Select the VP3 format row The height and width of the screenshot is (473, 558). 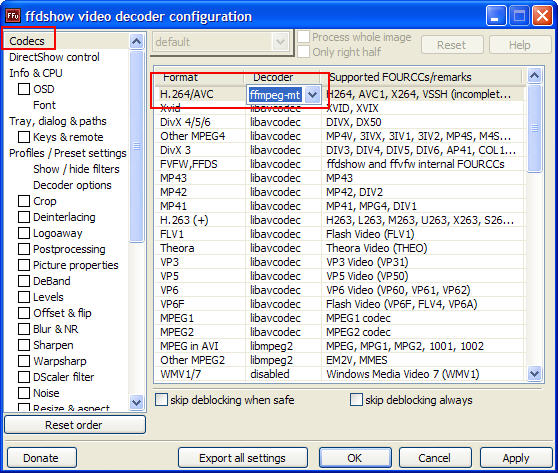point(340,262)
